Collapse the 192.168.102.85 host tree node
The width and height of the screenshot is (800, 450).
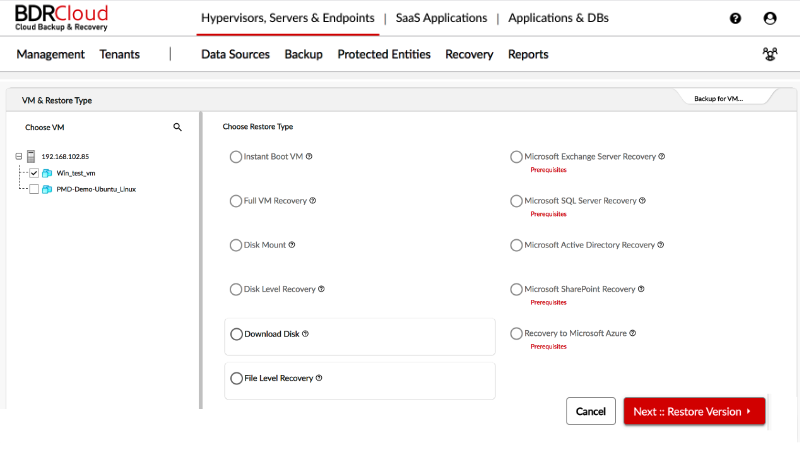(x=19, y=157)
